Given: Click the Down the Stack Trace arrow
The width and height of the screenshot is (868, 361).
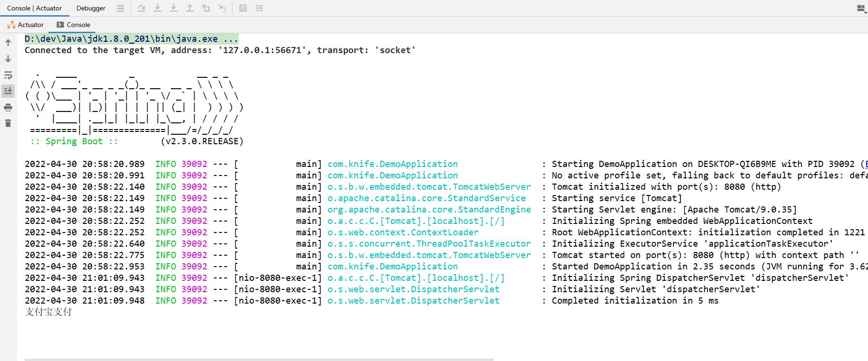Looking at the screenshot, I should [8, 59].
